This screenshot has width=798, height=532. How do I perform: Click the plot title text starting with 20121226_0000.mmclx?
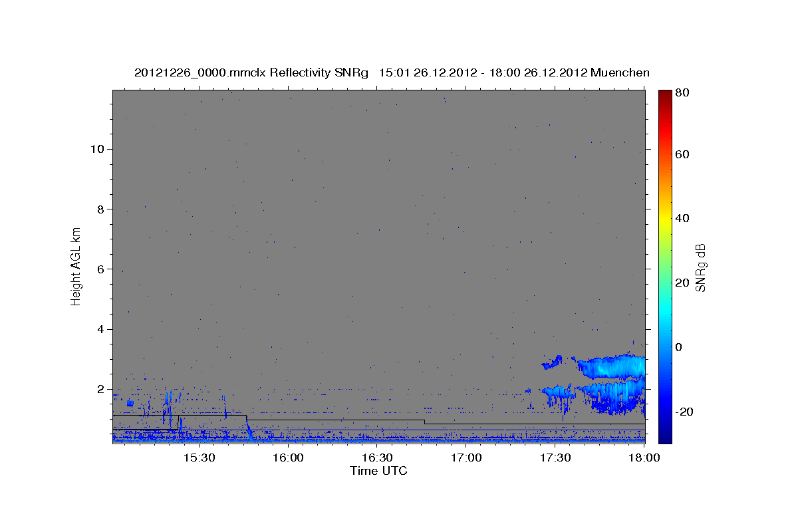[392, 72]
